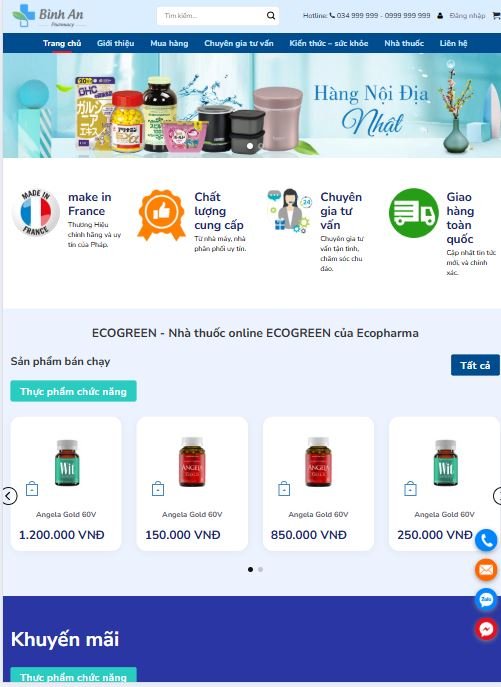The height and width of the screenshot is (687, 501).
Task: Open the Mua hàng menu
Action: pyautogui.click(x=169, y=43)
